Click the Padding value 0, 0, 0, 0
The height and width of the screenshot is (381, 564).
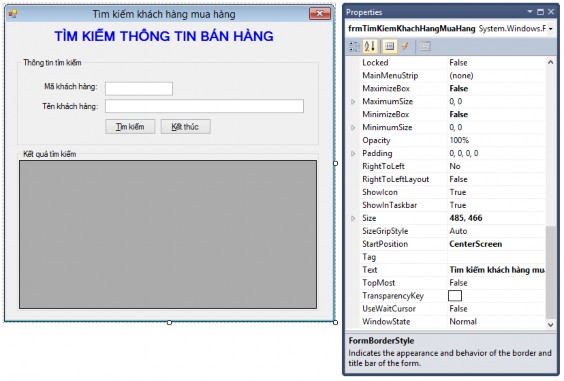[x=464, y=153]
